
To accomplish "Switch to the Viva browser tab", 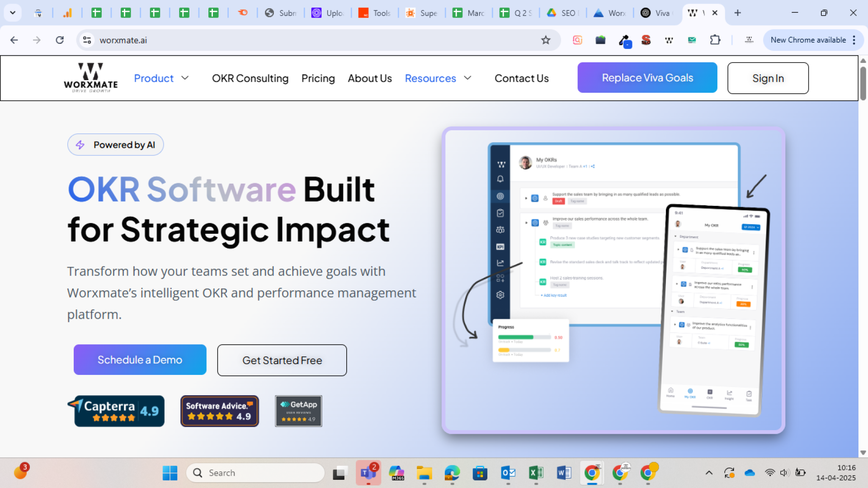I will pyautogui.click(x=656, y=13).
